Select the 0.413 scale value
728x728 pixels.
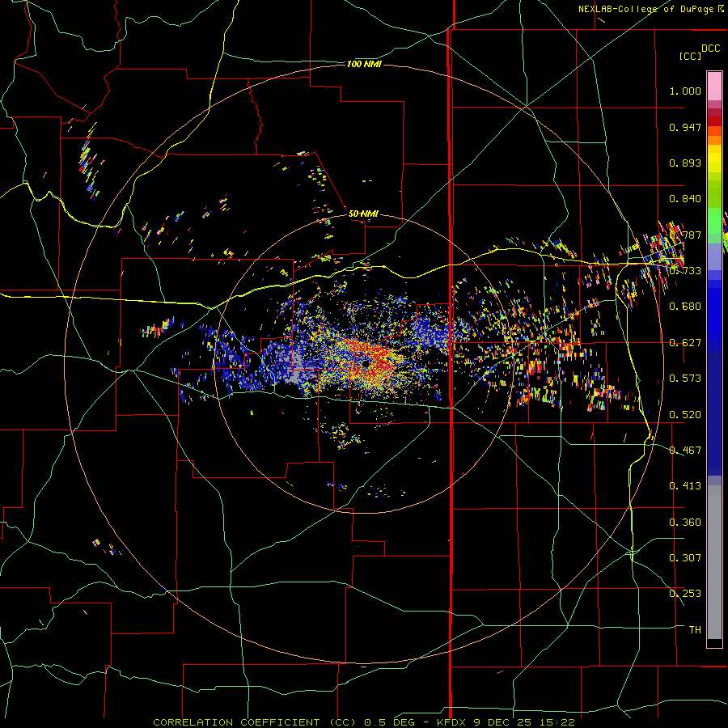point(685,486)
